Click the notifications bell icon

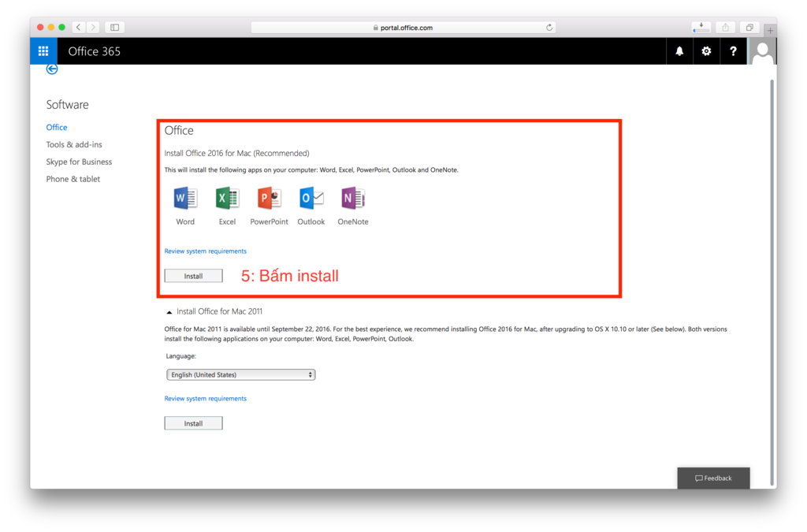click(679, 51)
